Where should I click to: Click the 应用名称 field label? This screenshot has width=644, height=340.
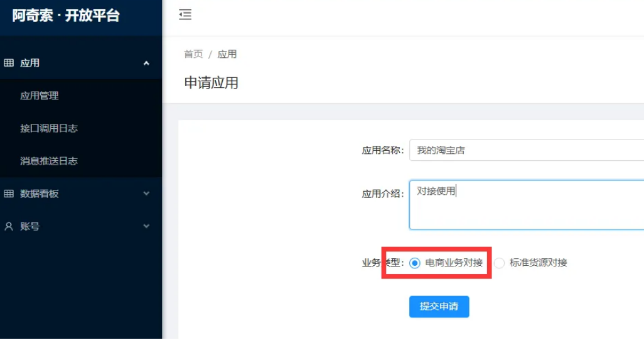tap(382, 150)
